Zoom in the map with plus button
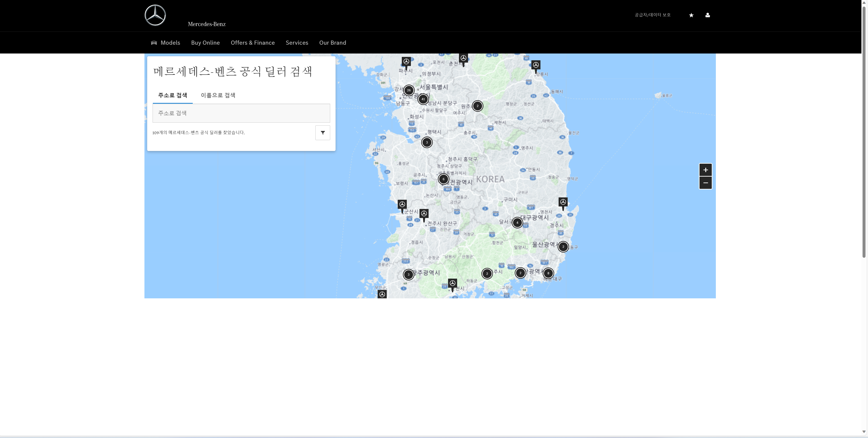Screen dimensions: 868x438 coord(705,170)
